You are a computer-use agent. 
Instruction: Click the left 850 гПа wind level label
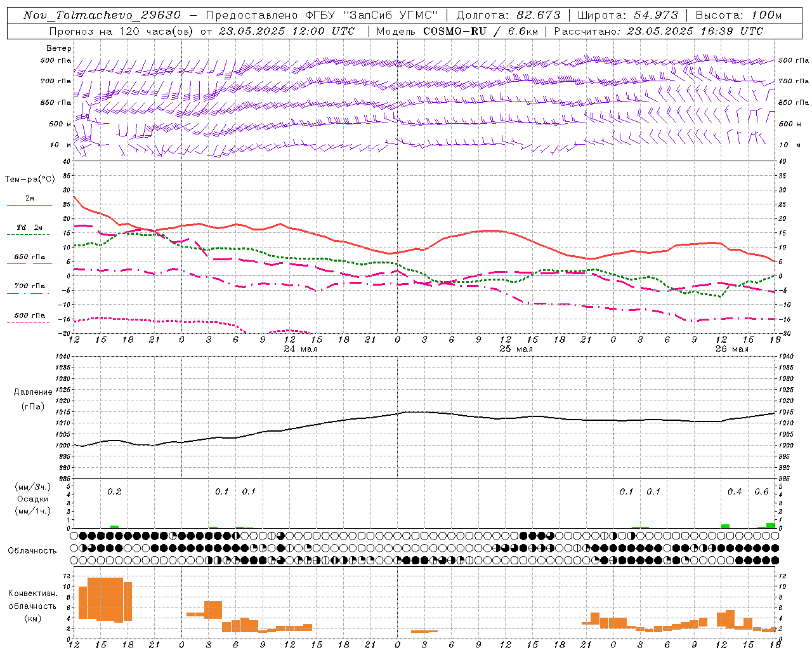(56, 102)
